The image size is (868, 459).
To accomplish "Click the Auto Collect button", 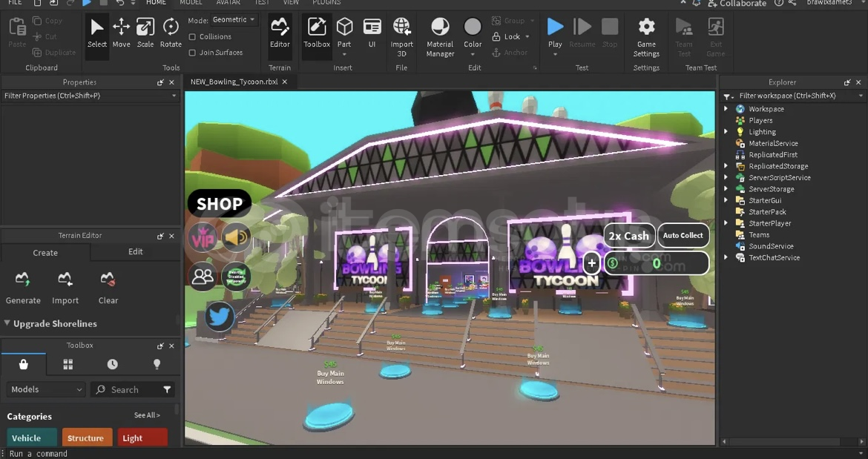I will pyautogui.click(x=683, y=236).
